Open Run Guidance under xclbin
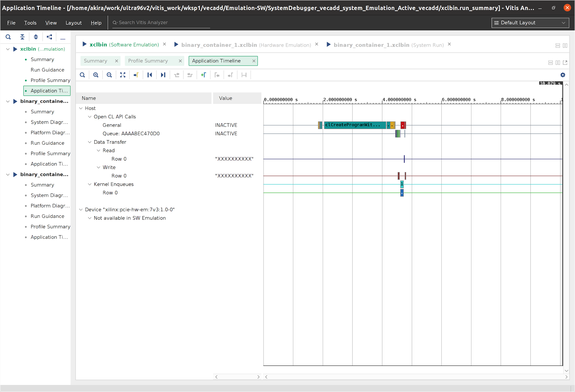575x392 pixels. pyautogui.click(x=47, y=70)
